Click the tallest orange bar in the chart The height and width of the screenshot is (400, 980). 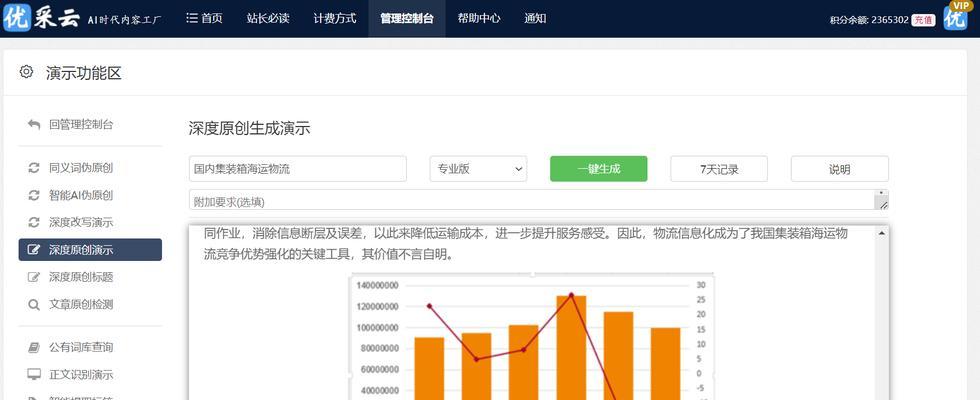[571, 348]
